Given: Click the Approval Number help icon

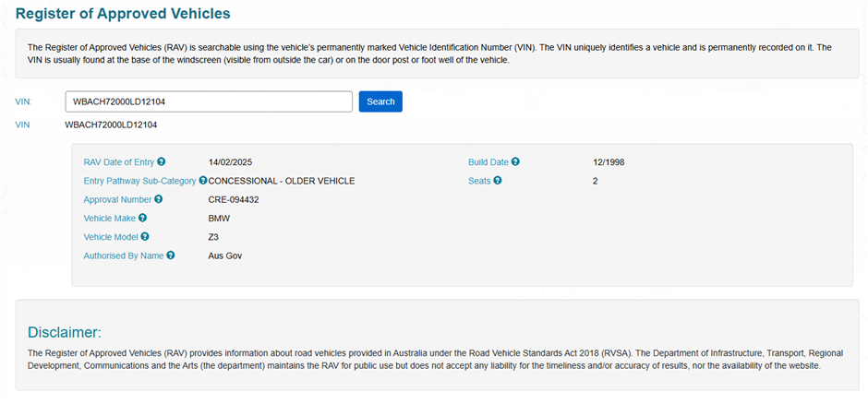Looking at the screenshot, I should [159, 199].
